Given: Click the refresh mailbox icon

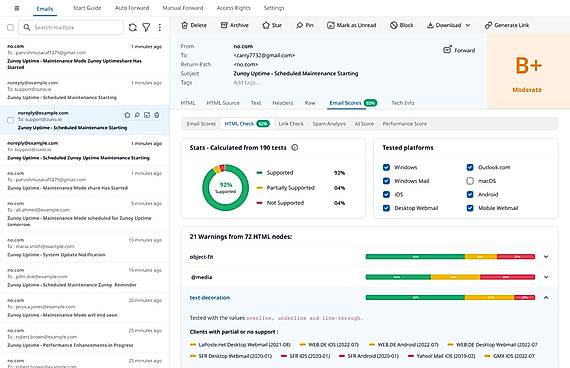Looking at the screenshot, I should point(133,27).
